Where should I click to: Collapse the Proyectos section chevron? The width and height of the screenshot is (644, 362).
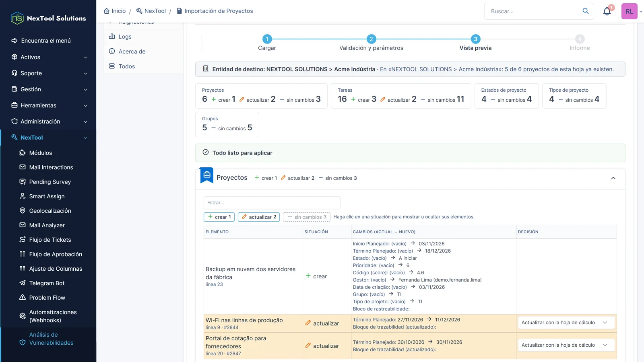point(613,178)
